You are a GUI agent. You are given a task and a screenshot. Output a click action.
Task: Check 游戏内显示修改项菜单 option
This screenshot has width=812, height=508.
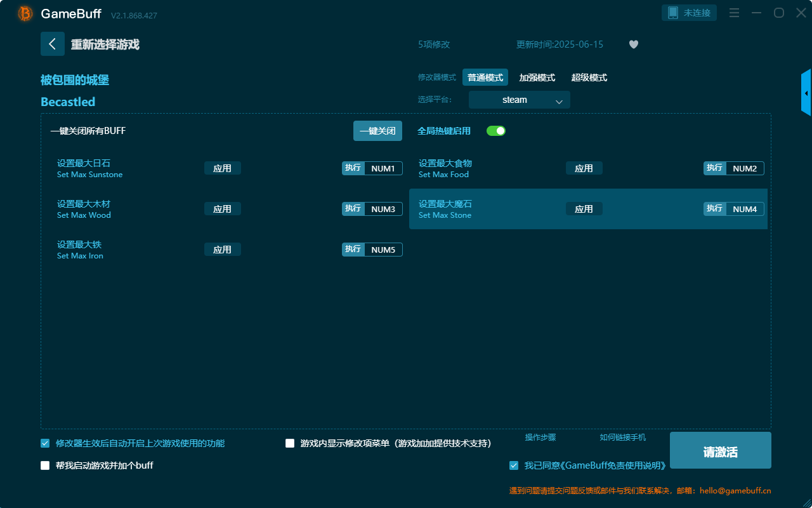click(290, 443)
